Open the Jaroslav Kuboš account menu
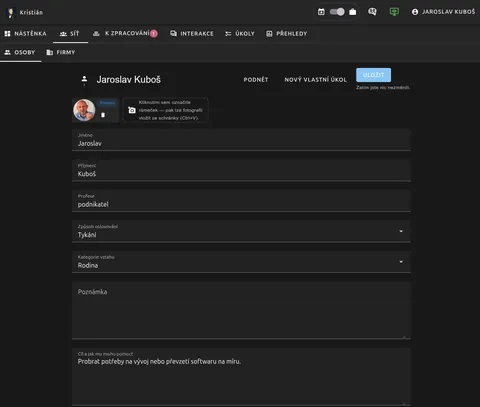 pos(443,12)
